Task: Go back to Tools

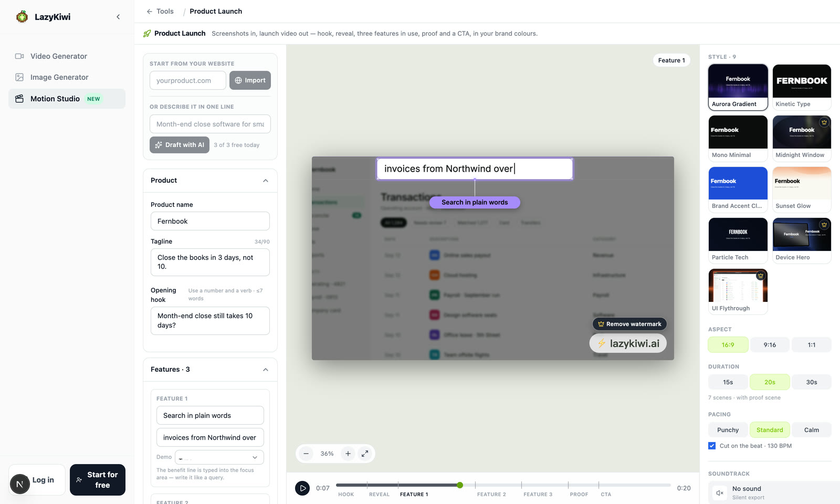Action: (x=160, y=11)
